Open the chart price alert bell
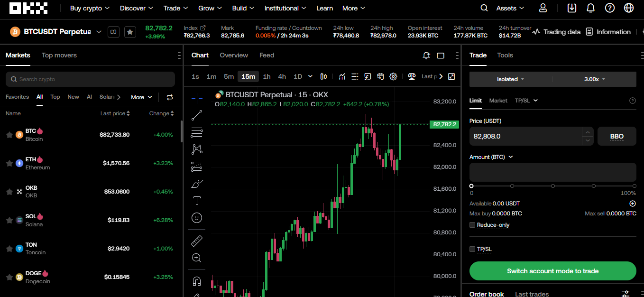Screen dimensions: 644x297 click(x=426, y=56)
